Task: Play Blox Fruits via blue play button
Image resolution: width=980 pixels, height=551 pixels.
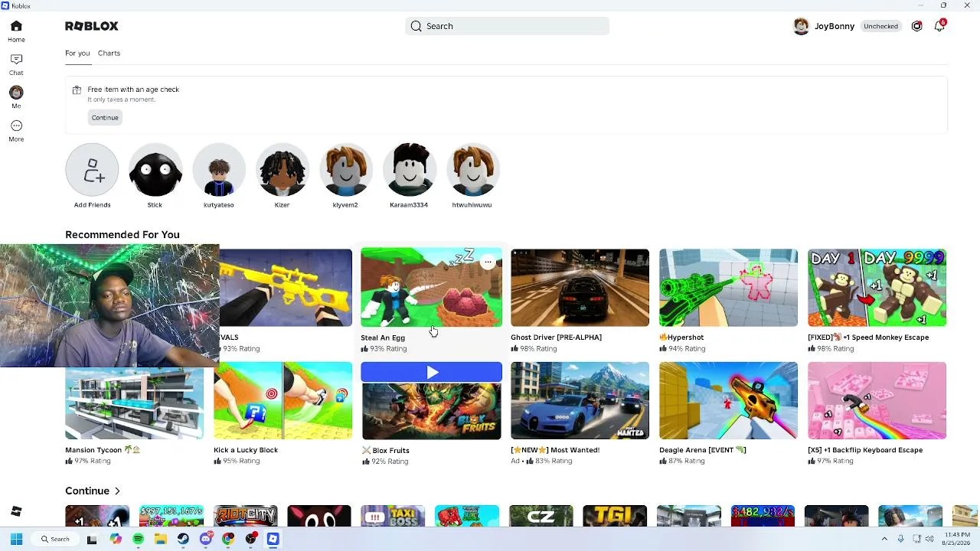Action: pyautogui.click(x=432, y=372)
